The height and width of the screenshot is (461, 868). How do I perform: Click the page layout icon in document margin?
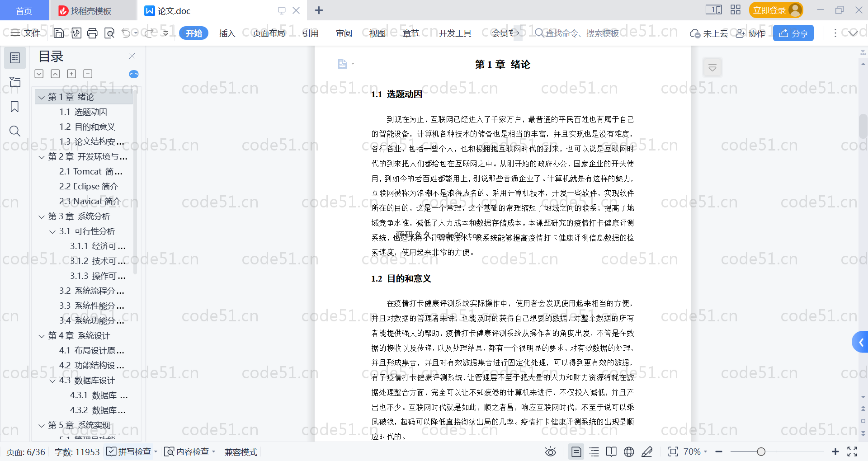coord(343,64)
